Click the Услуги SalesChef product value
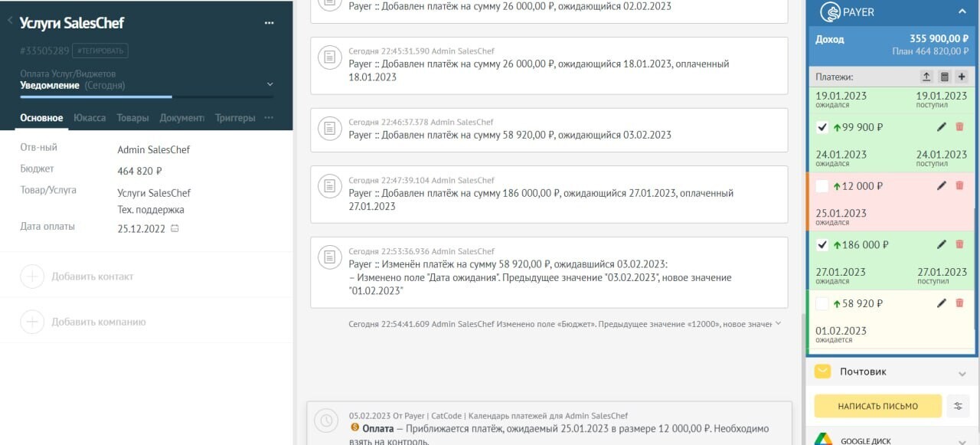The image size is (980, 445). 154,193
